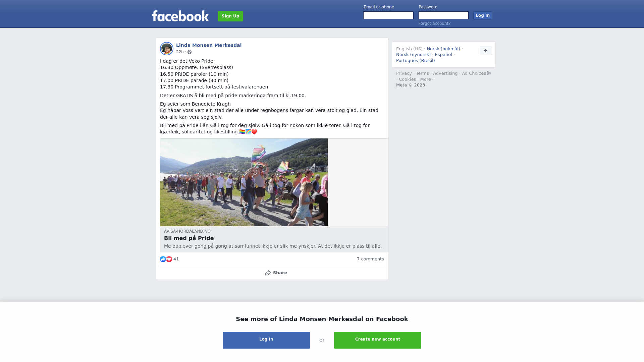Open the Forgot account? link
644x362 pixels.
434,23
